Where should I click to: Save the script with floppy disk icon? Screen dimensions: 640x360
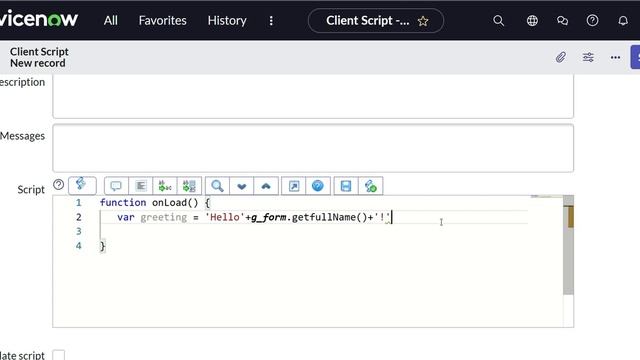(346, 186)
